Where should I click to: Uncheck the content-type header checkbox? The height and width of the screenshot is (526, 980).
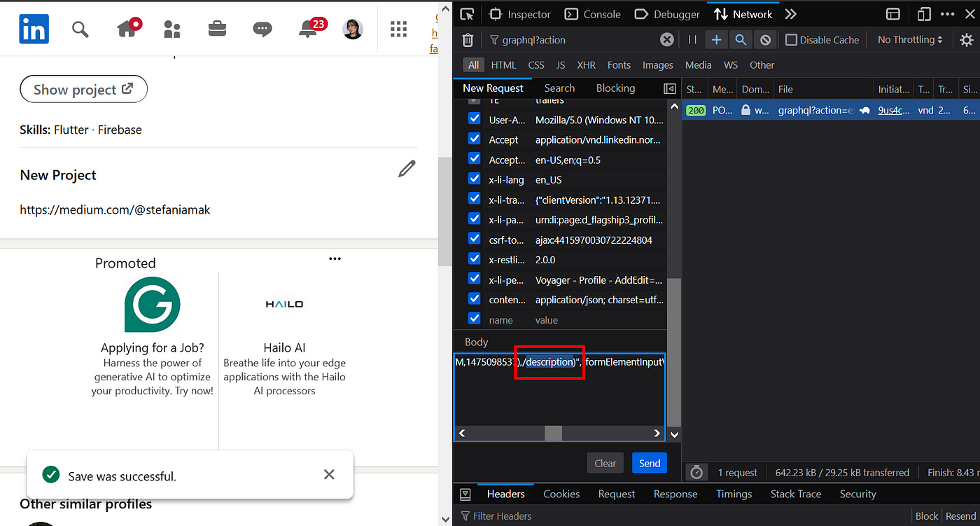[474, 299]
